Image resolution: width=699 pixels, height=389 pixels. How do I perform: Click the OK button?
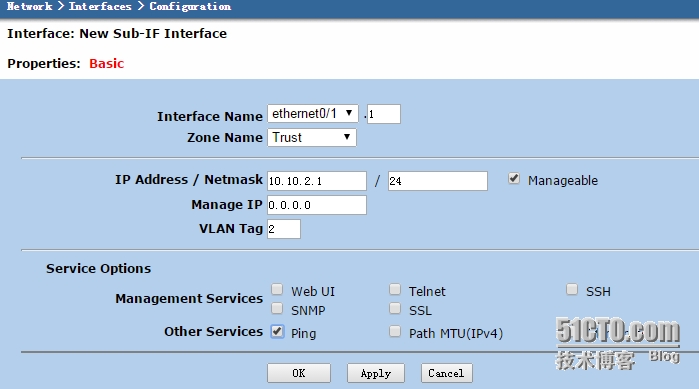click(x=299, y=373)
